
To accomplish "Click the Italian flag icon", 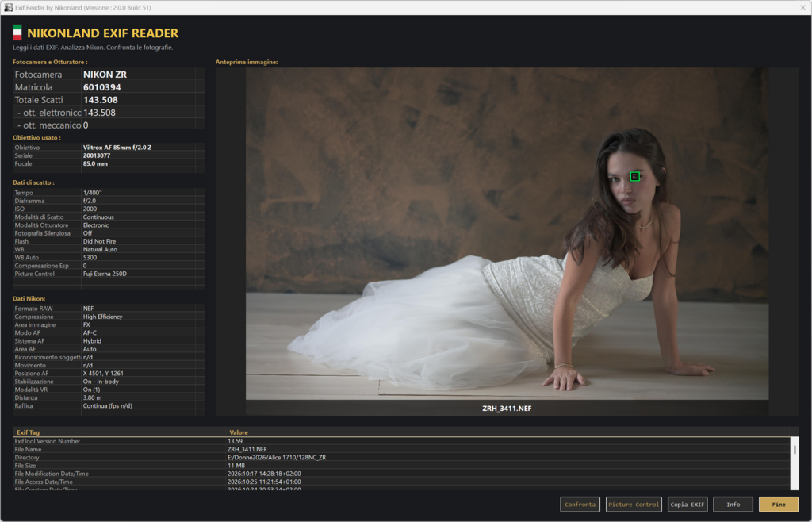I will click(x=17, y=33).
